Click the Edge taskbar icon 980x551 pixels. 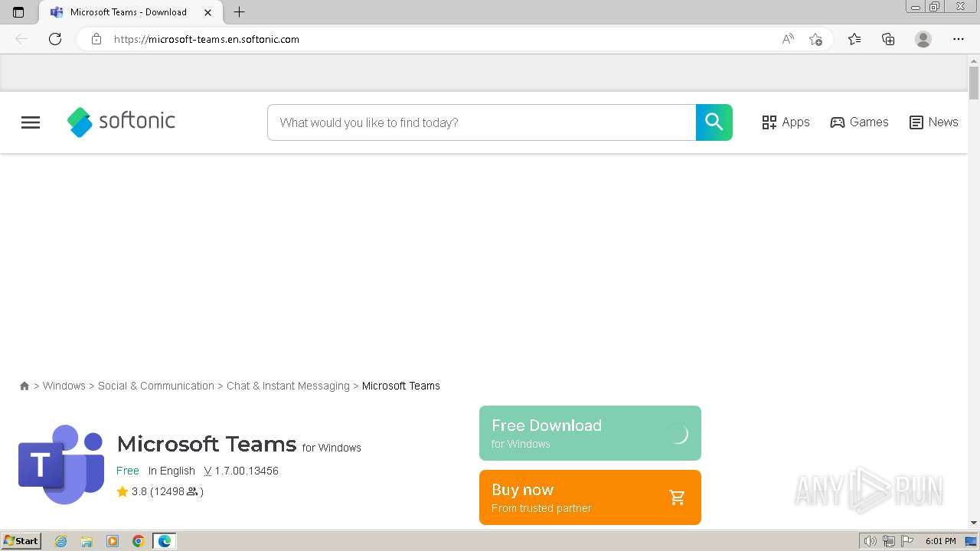coord(165,541)
